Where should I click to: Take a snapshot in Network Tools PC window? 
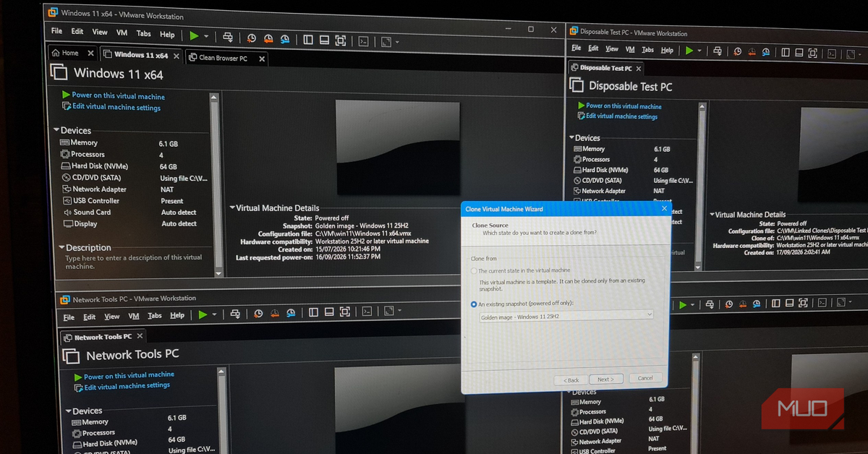click(258, 314)
